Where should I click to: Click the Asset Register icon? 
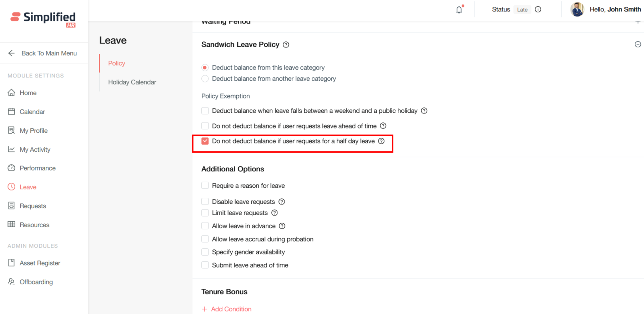tap(11, 263)
